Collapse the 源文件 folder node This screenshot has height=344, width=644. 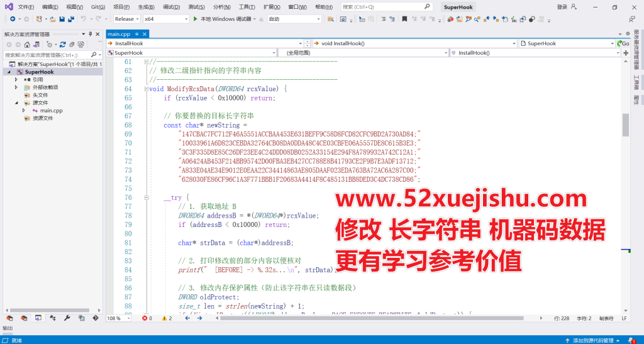(16, 103)
